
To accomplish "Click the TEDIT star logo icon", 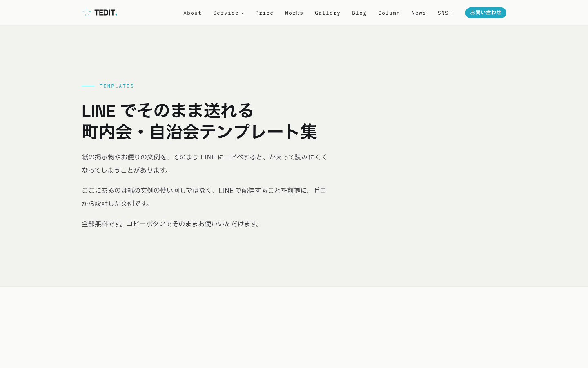I will tap(87, 13).
